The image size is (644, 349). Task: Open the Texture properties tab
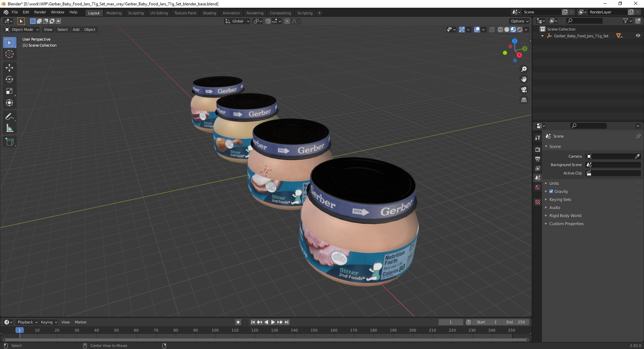(x=538, y=202)
